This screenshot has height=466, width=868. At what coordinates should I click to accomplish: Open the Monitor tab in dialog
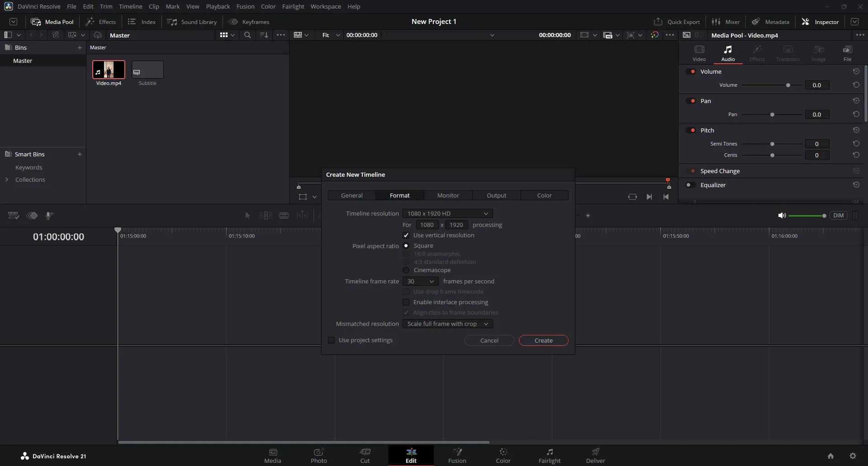(x=448, y=195)
